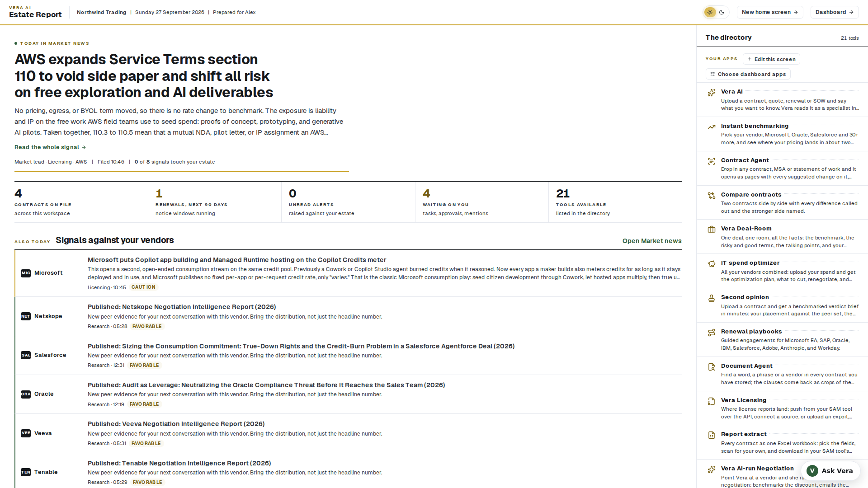Click the Tenable TEN vendor badge
The image size is (868, 488).
[x=26, y=472]
